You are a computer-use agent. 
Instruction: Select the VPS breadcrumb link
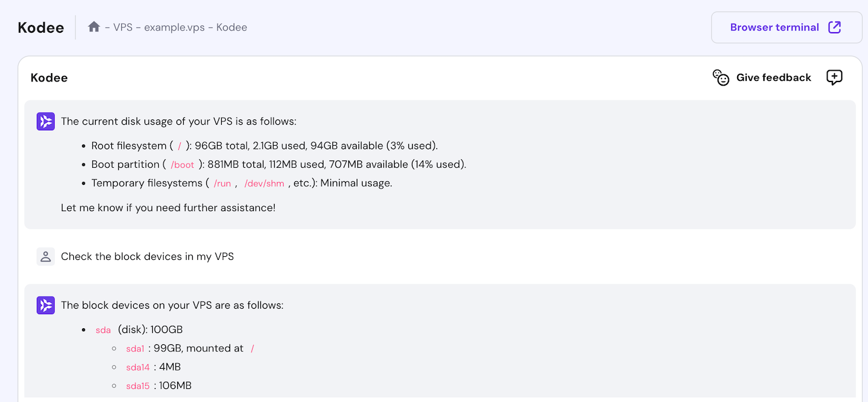coord(122,27)
